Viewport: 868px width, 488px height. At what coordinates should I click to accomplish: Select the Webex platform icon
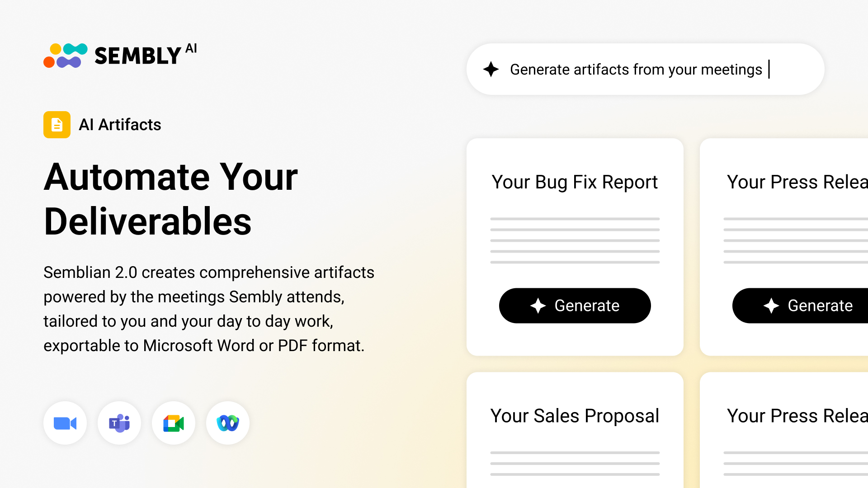[228, 423]
